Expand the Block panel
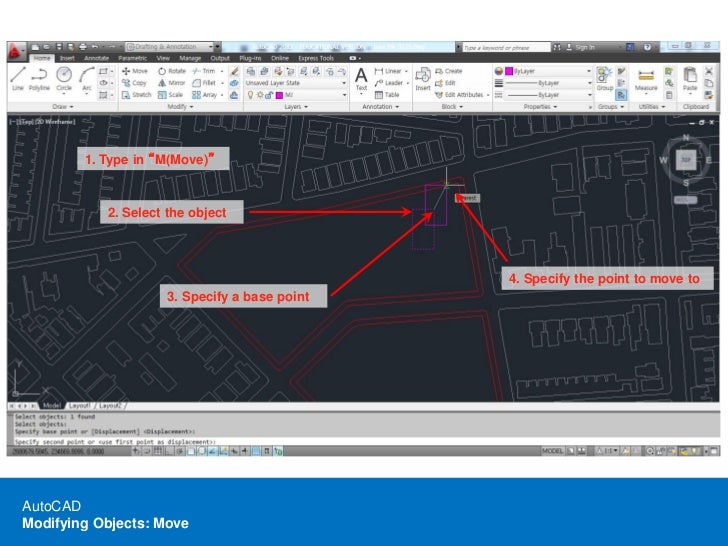 click(452, 107)
